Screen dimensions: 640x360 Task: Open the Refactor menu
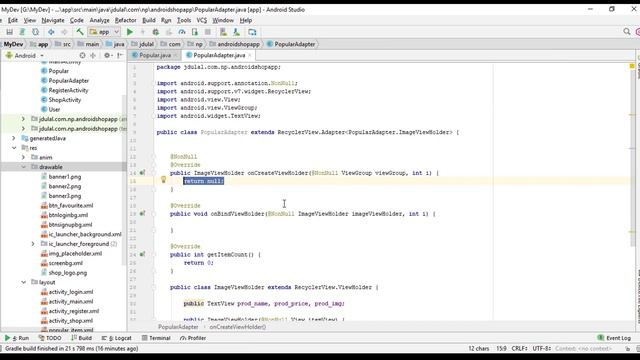[125, 20]
